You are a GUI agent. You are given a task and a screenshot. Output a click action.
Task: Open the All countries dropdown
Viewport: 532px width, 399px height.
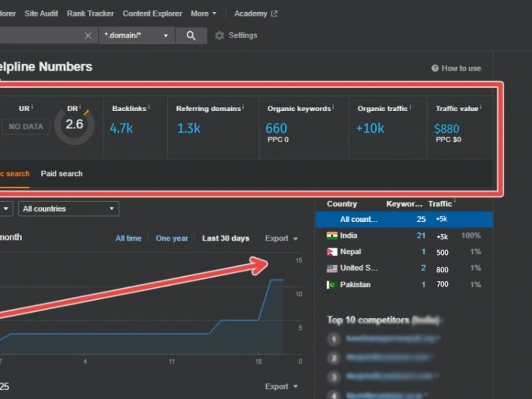point(69,209)
